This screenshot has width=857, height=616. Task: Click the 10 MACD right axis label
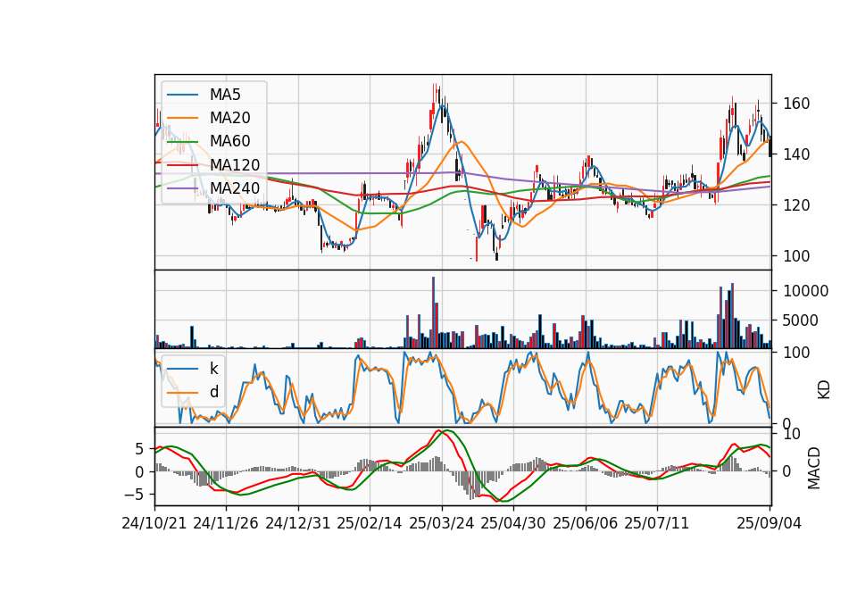click(792, 434)
